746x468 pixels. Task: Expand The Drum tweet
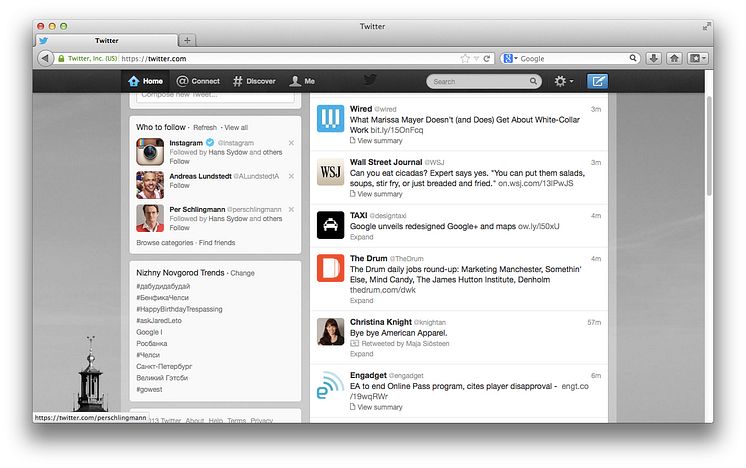click(x=360, y=301)
